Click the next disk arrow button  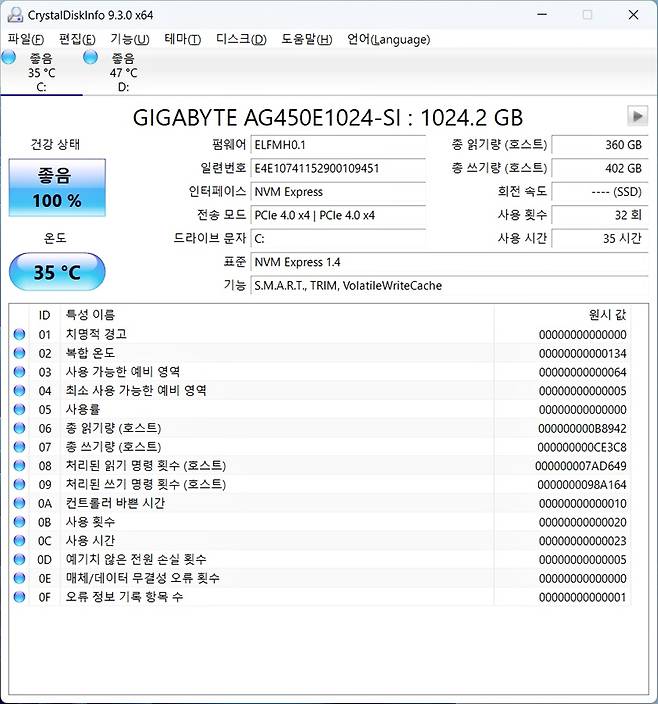[636, 115]
